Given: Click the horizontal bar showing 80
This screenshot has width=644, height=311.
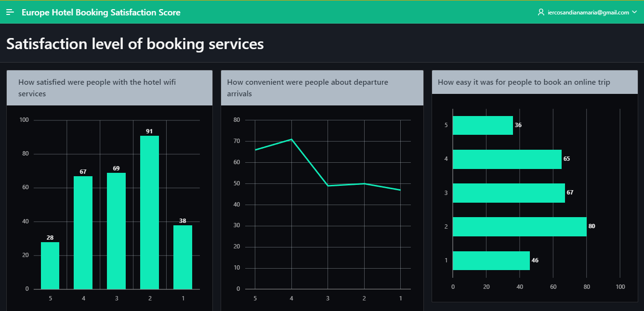Looking at the screenshot, I should pos(519,227).
